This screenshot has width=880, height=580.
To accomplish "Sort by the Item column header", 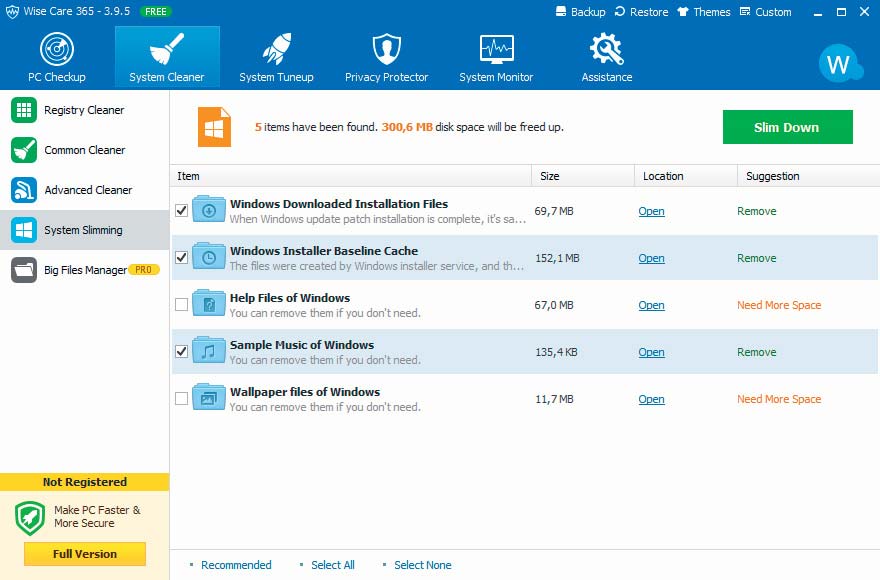I will click(x=351, y=176).
